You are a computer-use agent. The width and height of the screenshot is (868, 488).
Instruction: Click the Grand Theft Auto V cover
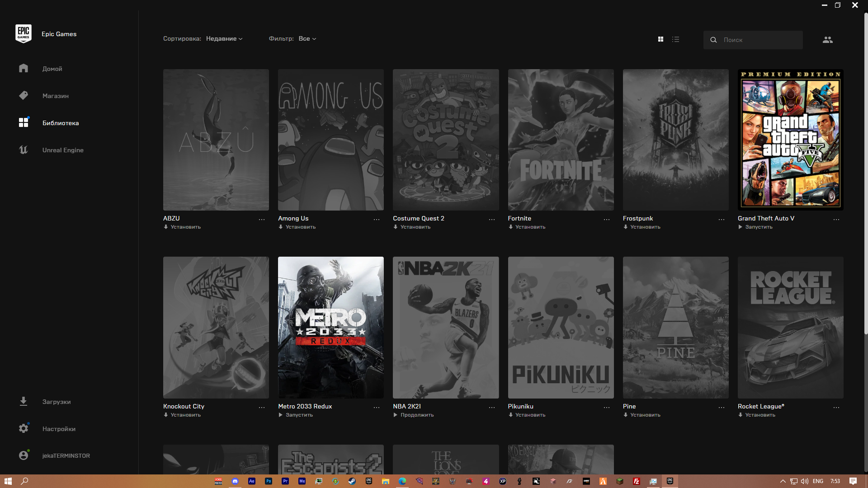tap(790, 140)
